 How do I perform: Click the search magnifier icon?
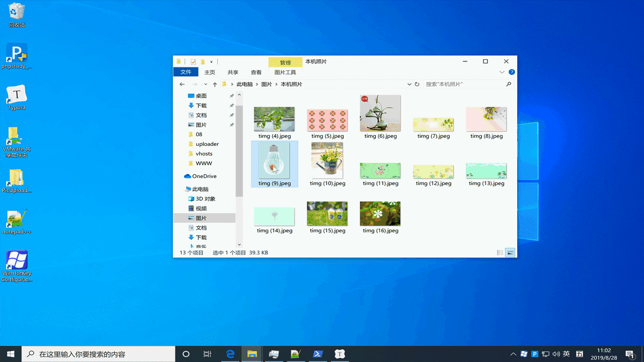click(x=509, y=84)
